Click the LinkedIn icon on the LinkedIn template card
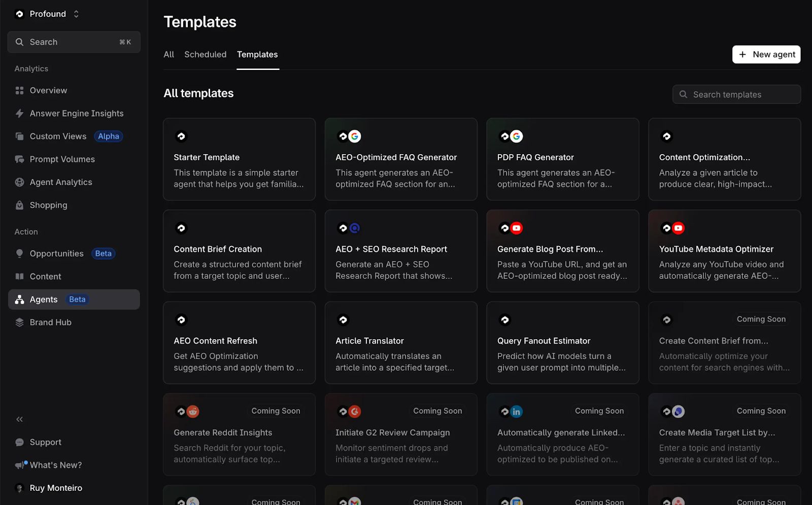Viewport: 812px width, 505px height. 517,411
